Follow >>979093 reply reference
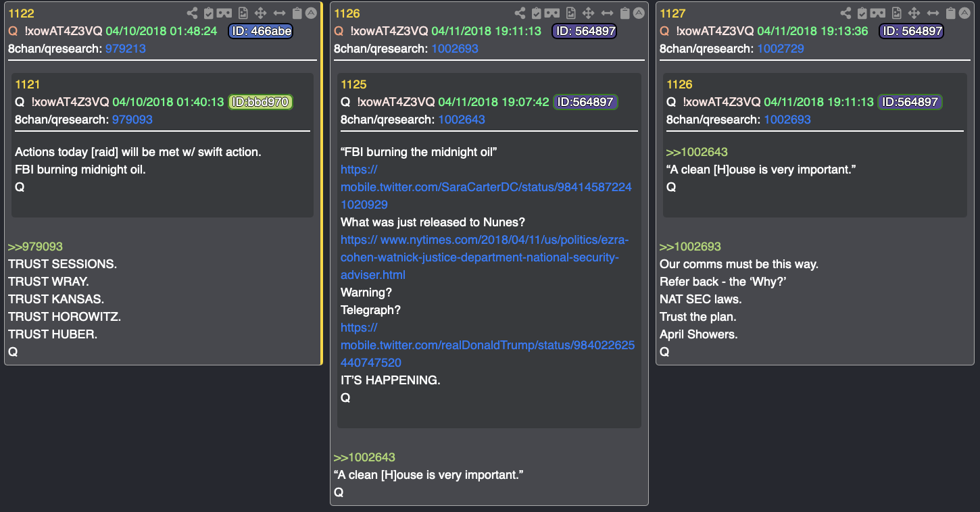The image size is (980, 512). 35,247
